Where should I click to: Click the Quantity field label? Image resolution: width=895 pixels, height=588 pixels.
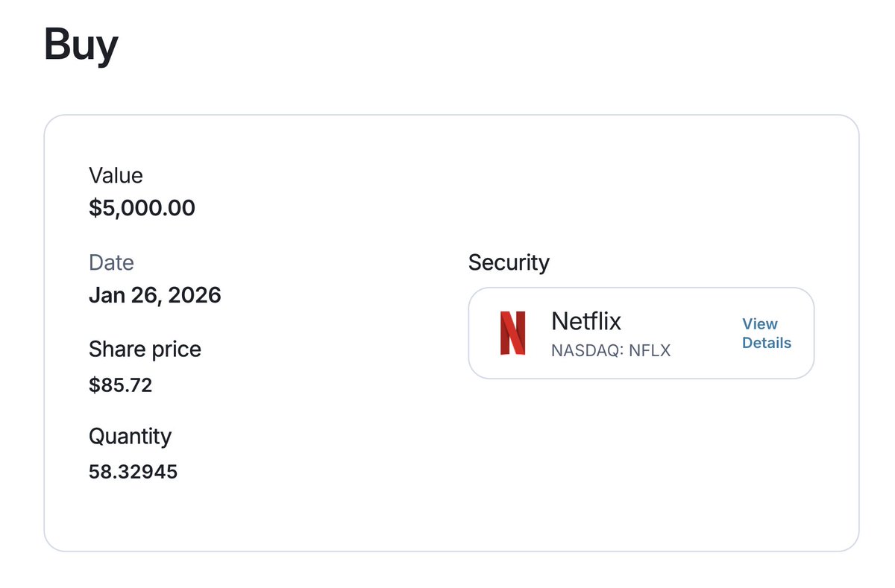(x=130, y=436)
